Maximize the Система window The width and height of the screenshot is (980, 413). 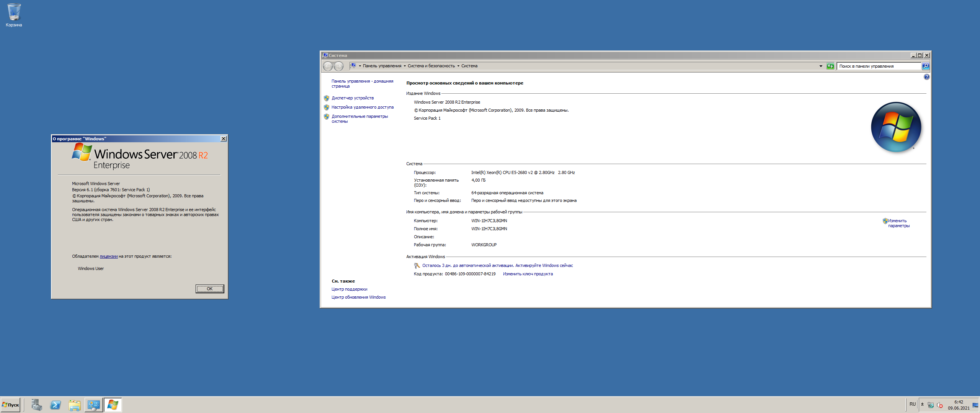coord(920,55)
